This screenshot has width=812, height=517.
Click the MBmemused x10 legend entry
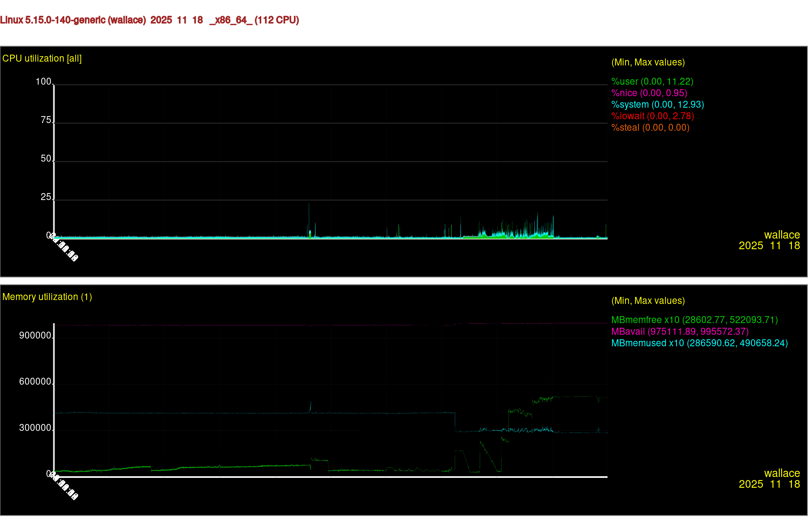tap(699, 343)
